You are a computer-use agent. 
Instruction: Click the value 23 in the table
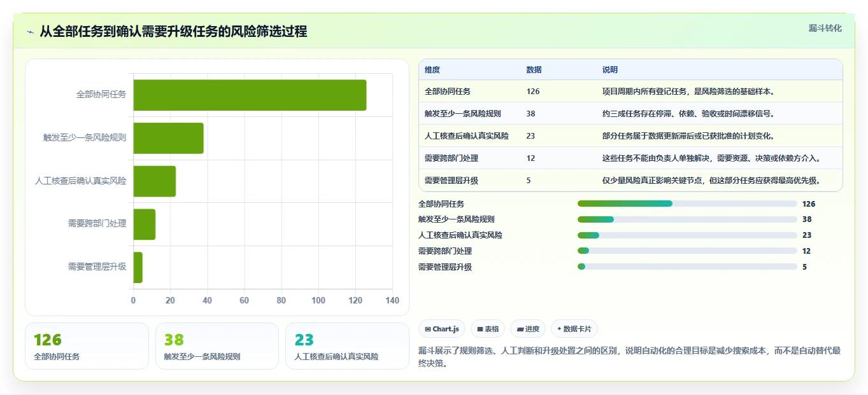pos(531,136)
